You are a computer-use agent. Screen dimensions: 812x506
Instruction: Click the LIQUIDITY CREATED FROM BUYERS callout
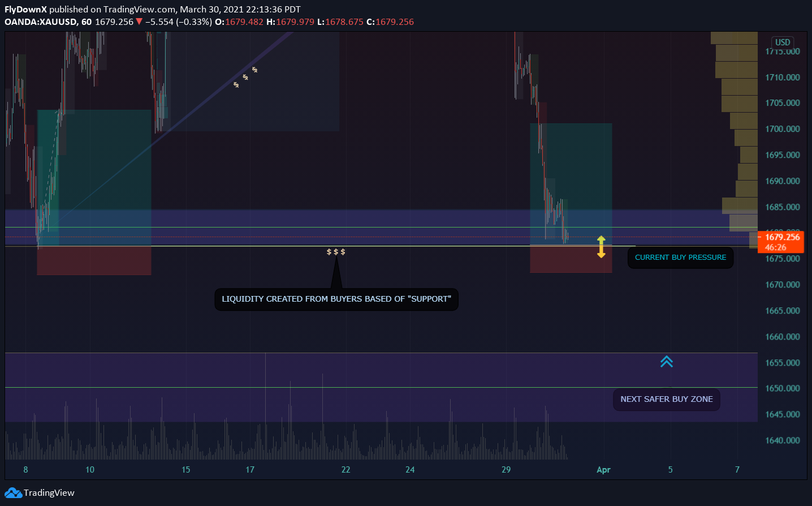[336, 299]
